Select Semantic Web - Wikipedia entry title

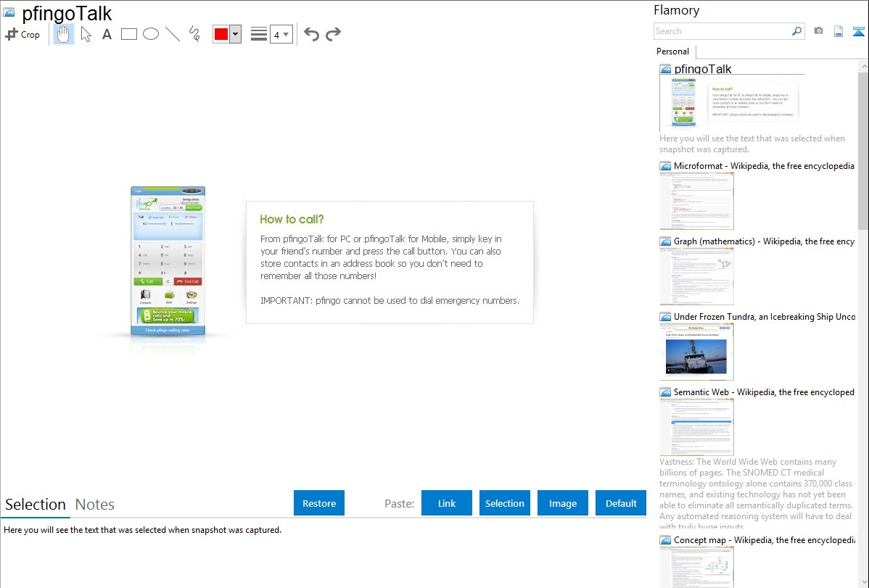click(764, 392)
